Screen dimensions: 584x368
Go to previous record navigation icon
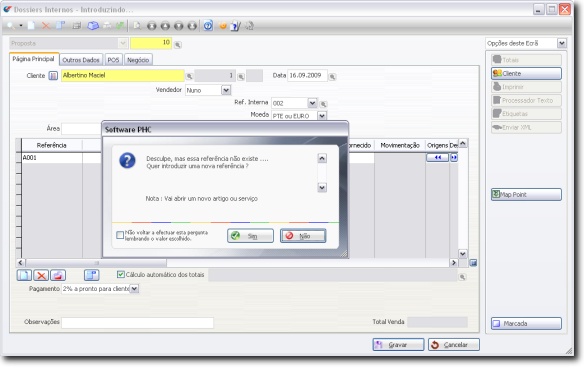coord(165,26)
